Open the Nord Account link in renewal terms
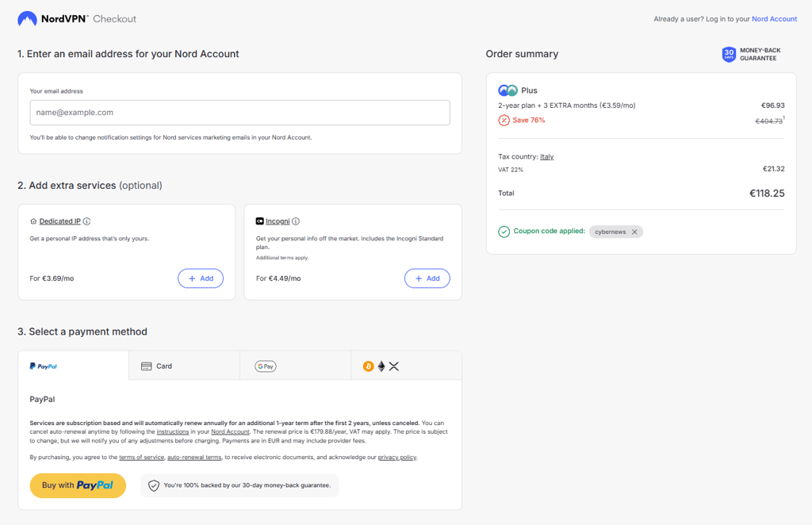Screen dimensions: 812x525 [230, 431]
